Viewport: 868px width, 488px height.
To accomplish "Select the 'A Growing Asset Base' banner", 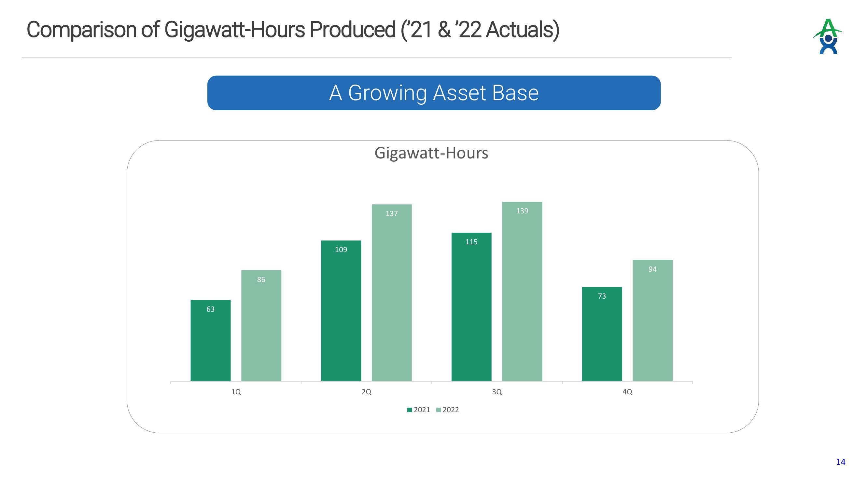I will point(434,93).
